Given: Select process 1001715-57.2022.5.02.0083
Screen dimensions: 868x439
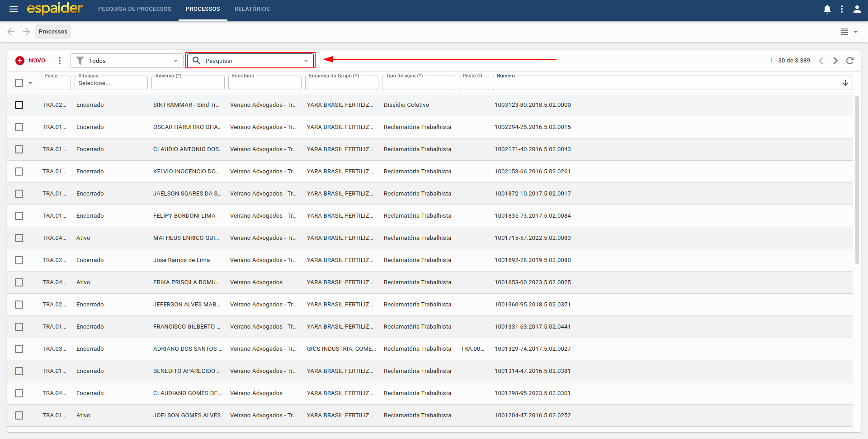Looking at the screenshot, I should 533,238.
